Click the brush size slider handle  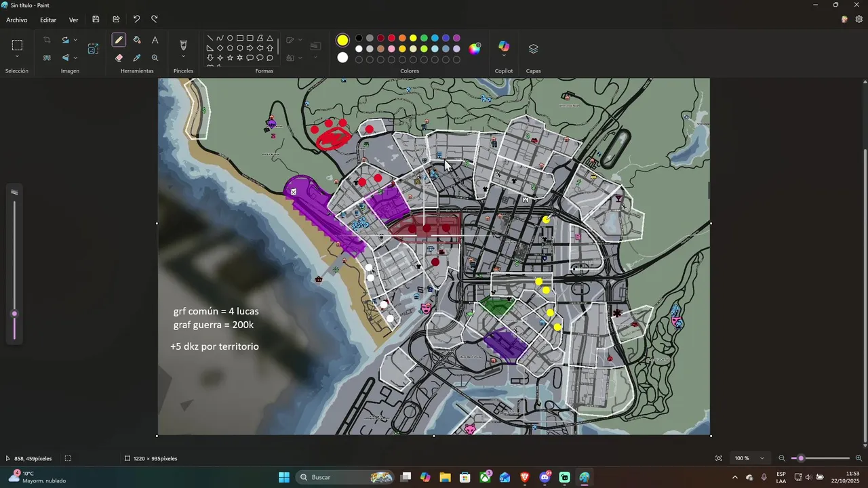coord(14,314)
